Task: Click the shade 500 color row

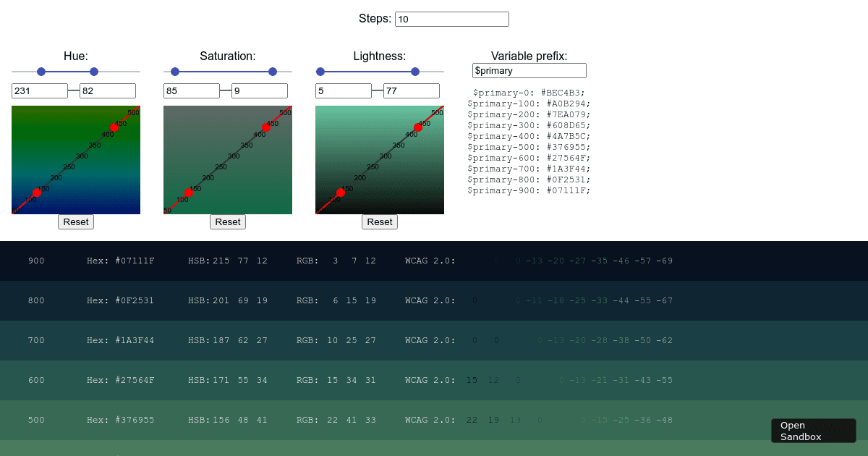Action: (434, 420)
